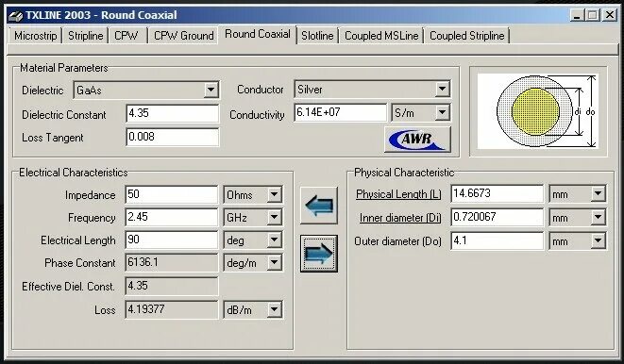Click the Conductivity value field
The height and width of the screenshot is (364, 624).
tap(340, 112)
